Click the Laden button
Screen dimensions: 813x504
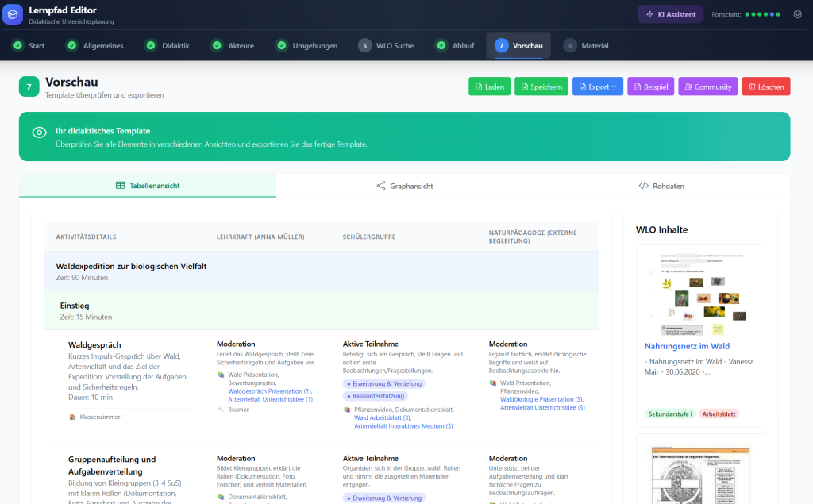click(x=489, y=87)
